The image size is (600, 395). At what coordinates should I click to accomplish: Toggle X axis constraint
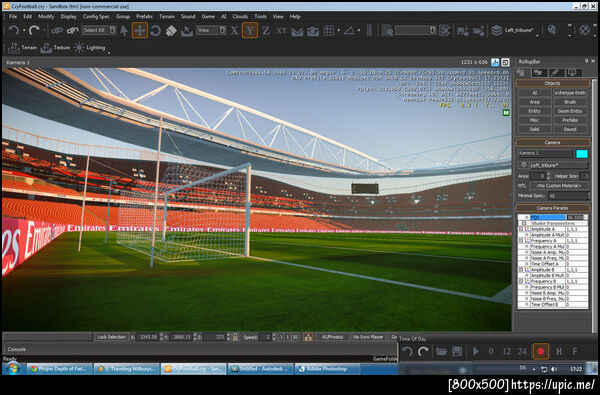(234, 30)
